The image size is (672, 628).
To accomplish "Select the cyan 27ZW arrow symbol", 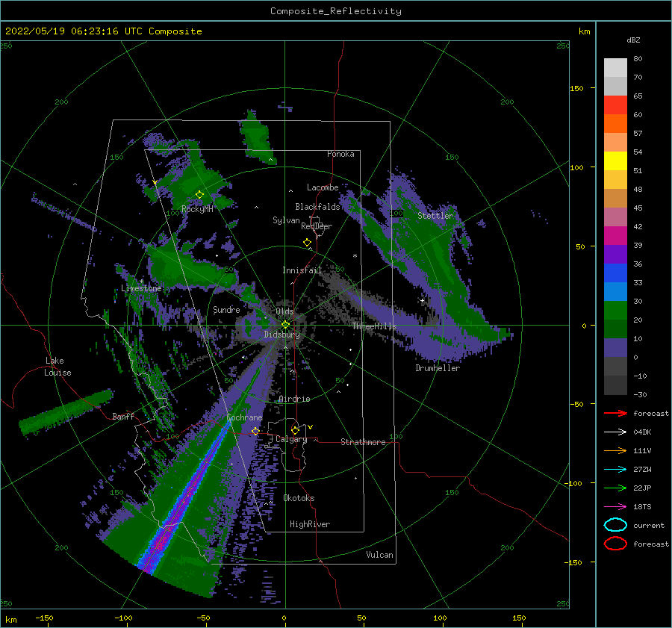I will point(615,470).
